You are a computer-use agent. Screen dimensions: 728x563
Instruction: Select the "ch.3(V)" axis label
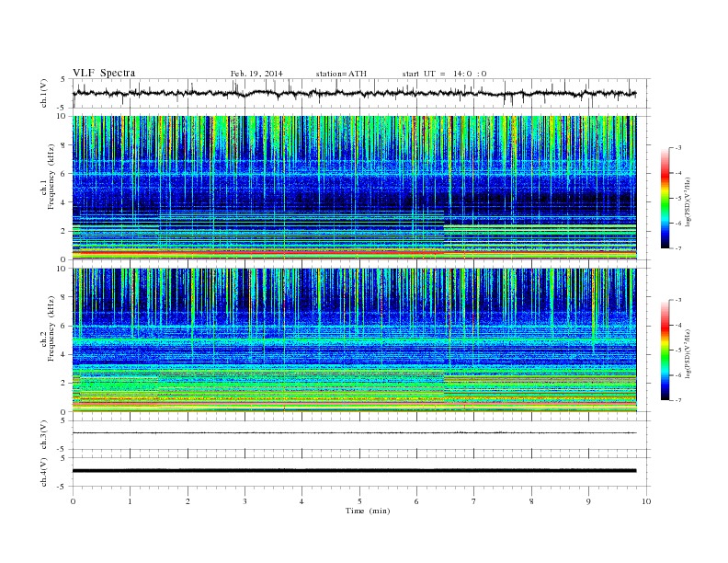[x=44, y=435]
